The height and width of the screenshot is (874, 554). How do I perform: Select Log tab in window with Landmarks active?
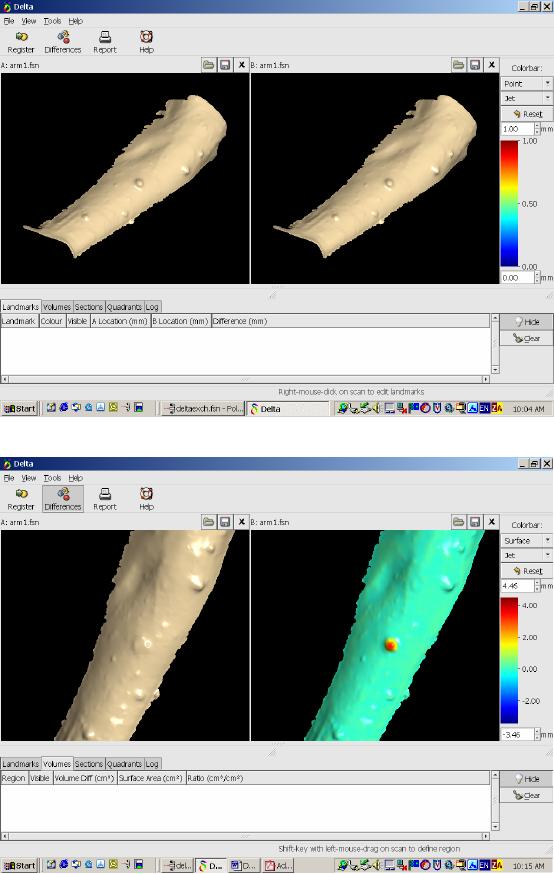pyautogui.click(x=152, y=307)
